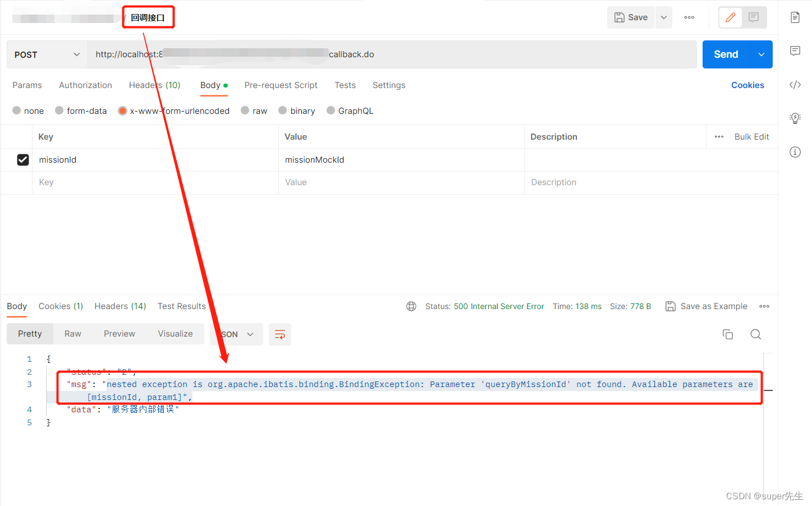Open the response Headers (14) tab
Screen dimensions: 812x506
coord(120,306)
